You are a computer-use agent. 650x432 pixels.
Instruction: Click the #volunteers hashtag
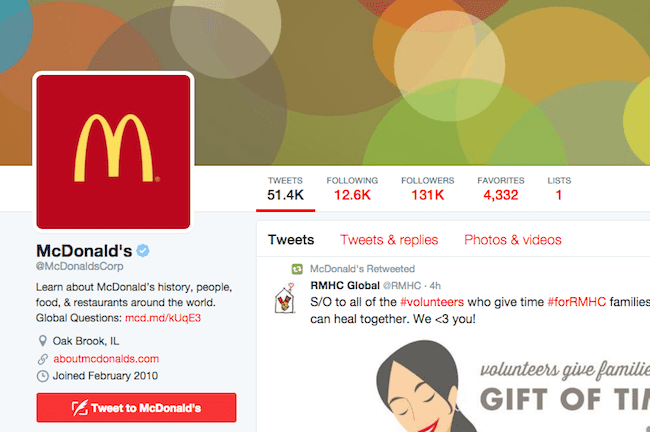click(432, 302)
